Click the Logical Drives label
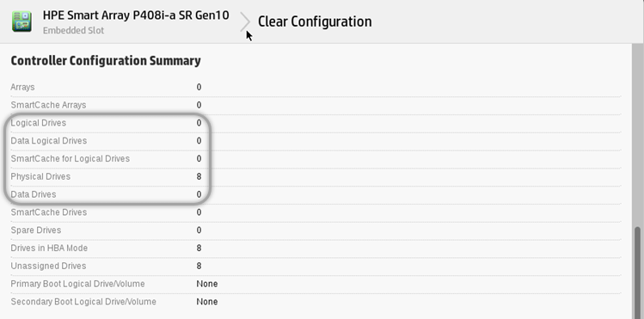 point(38,123)
